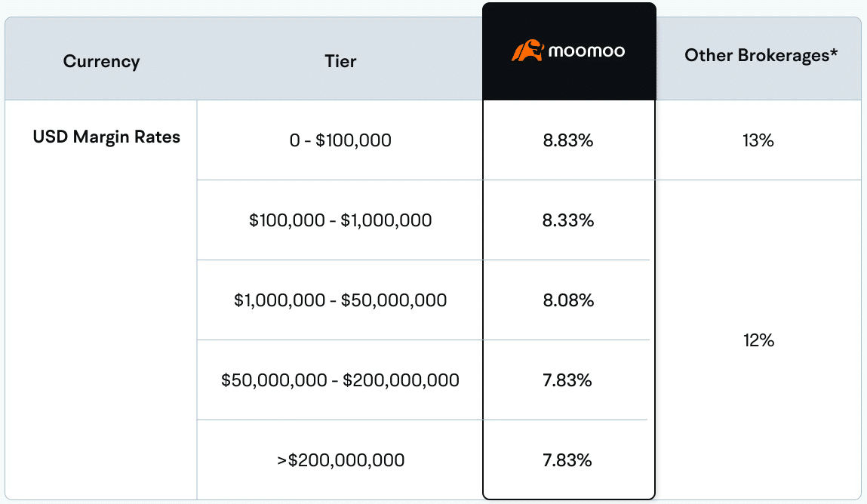Select the 0 - $100,000 tier cell
867x504 pixels.
coord(340,140)
